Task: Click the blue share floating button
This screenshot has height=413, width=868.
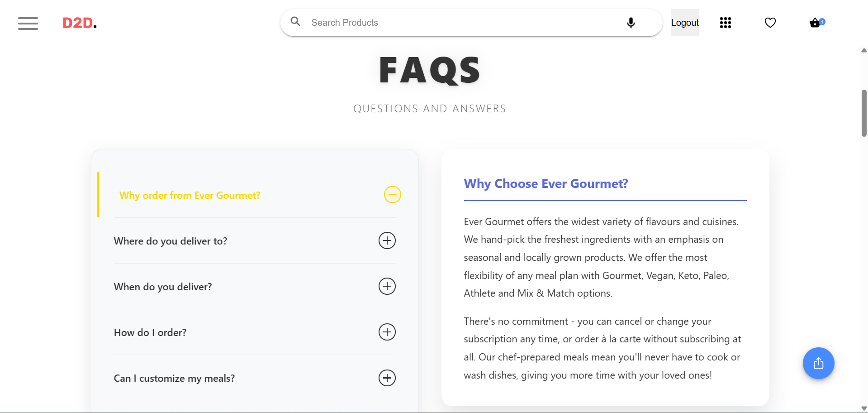Action: (818, 363)
